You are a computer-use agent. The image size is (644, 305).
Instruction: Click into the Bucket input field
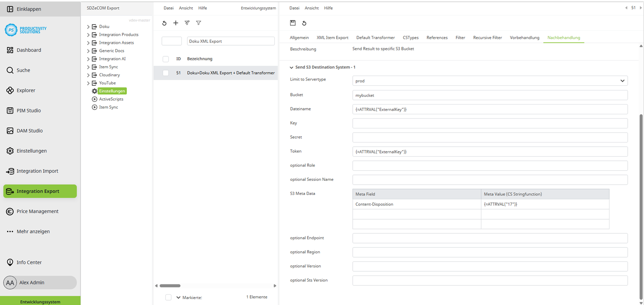[x=490, y=95]
